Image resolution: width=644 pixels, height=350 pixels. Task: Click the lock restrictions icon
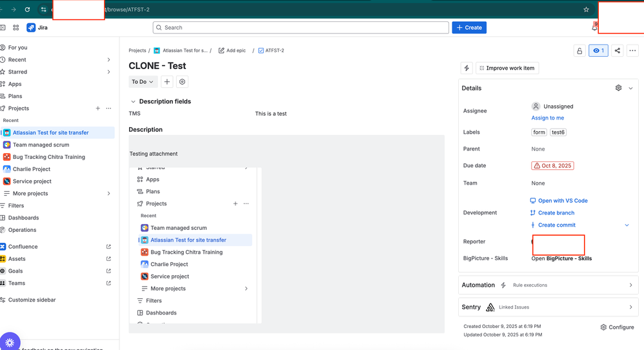pyautogui.click(x=579, y=50)
